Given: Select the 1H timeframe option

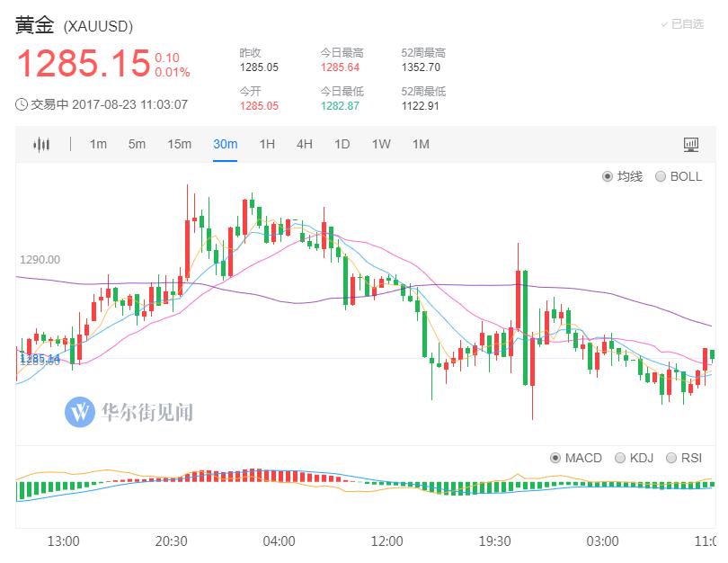Looking at the screenshot, I should 266,144.
